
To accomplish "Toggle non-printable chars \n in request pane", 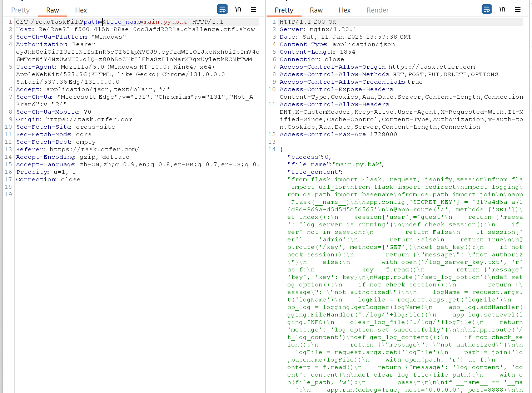I will tap(238, 9).
